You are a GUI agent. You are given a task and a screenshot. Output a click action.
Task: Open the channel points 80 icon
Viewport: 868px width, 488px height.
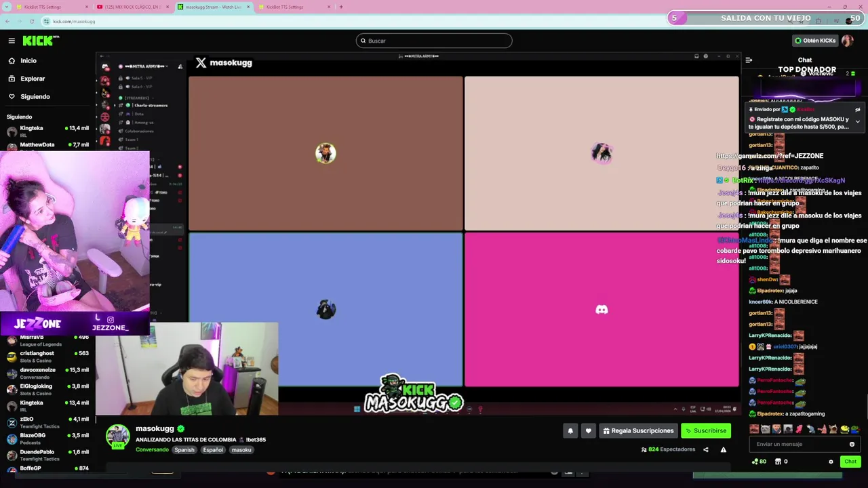click(759, 462)
